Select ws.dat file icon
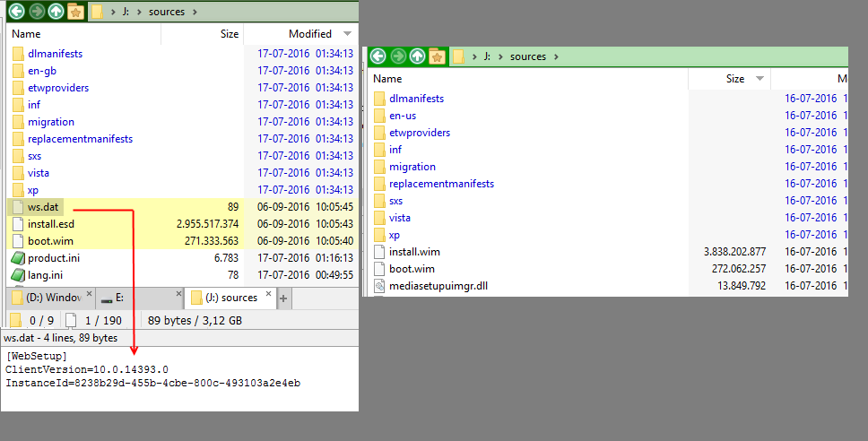Viewport: 868px width, 441px height. (18, 207)
